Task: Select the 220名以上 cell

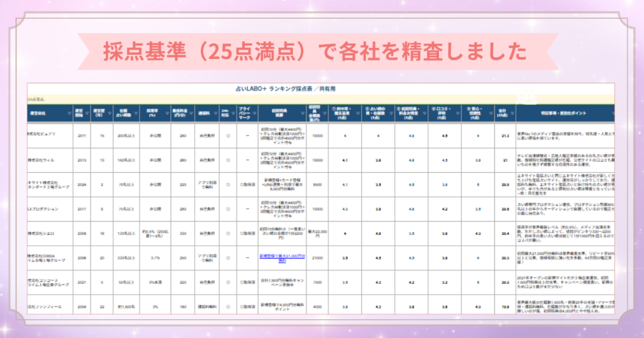Action: (x=126, y=258)
